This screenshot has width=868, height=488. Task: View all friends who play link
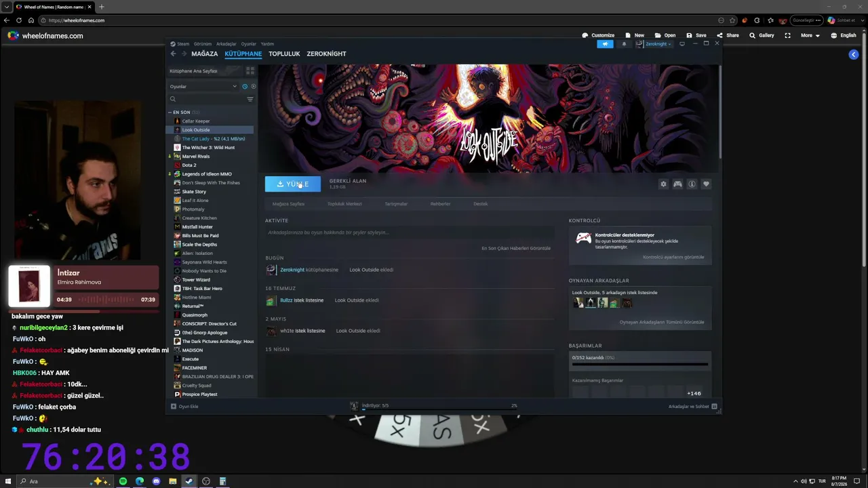point(662,322)
